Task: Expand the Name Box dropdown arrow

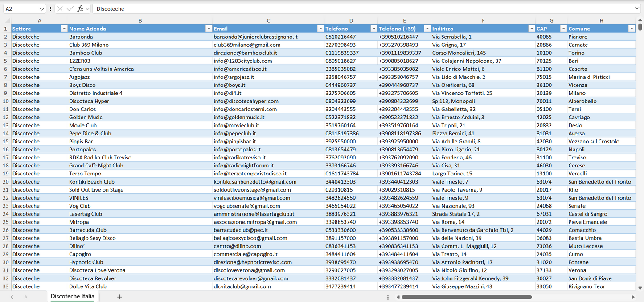Action: [x=42, y=9]
